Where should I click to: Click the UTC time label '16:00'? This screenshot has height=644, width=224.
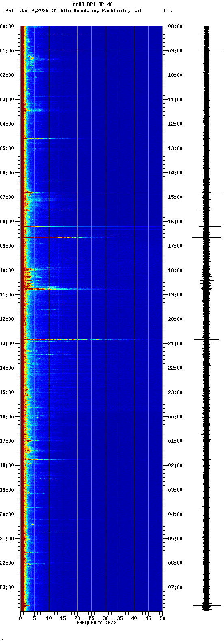(x=175, y=222)
